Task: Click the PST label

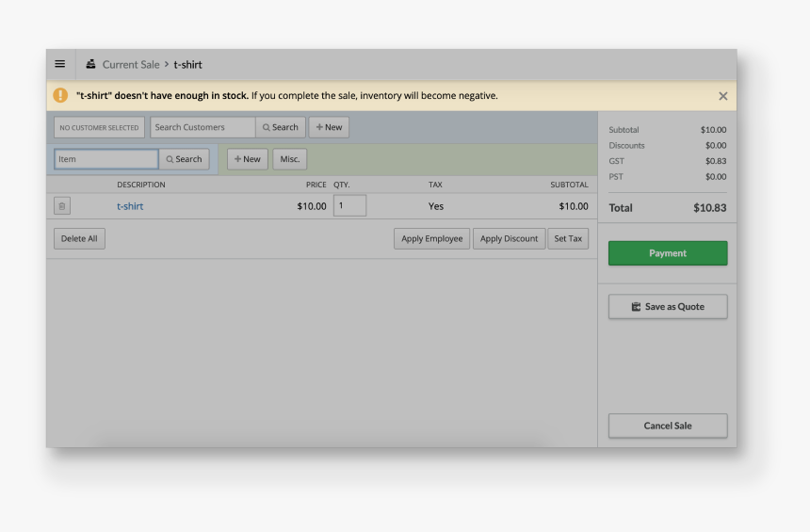Action: point(616,177)
